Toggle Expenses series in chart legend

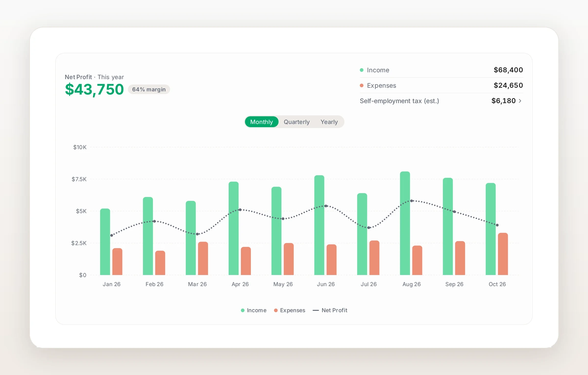point(290,310)
